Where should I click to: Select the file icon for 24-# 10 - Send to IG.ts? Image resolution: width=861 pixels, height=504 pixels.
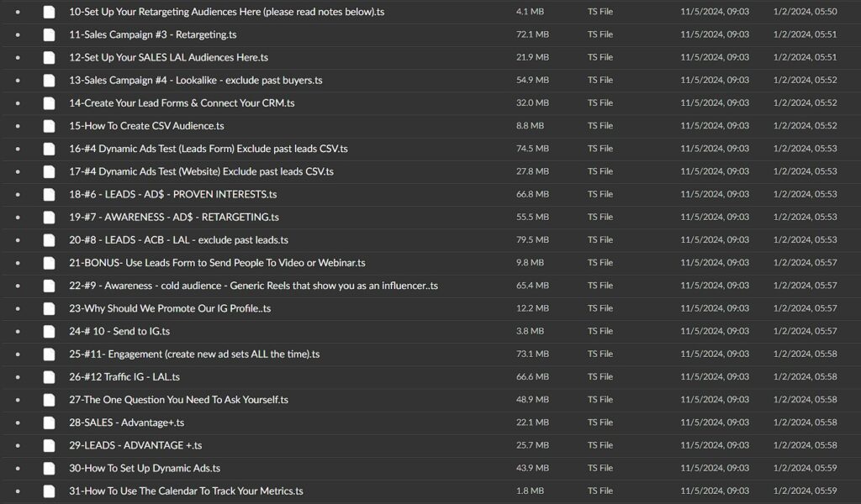(x=50, y=331)
